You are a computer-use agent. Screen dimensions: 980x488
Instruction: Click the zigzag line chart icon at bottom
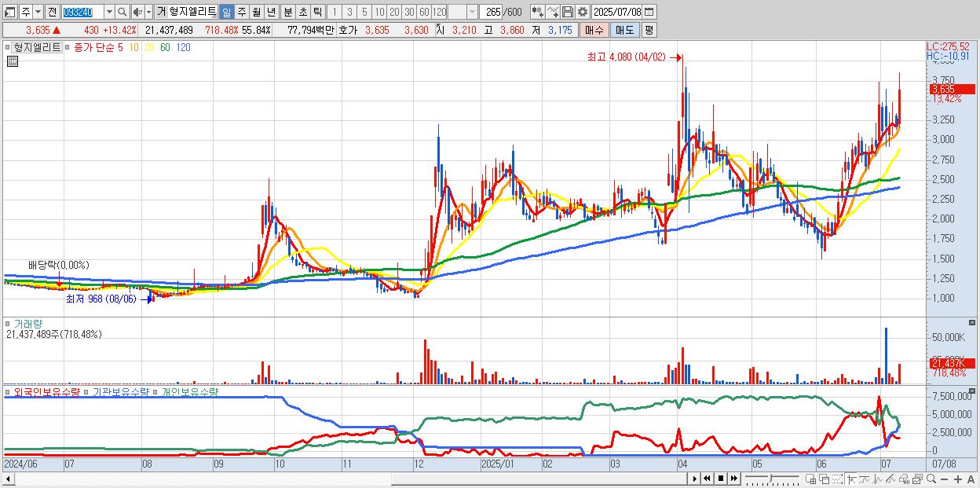coord(878,479)
